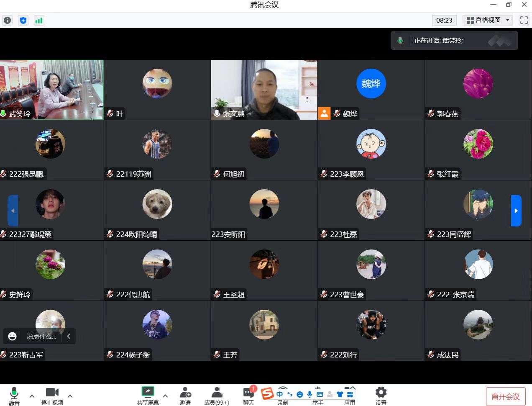
Task: Click the muted mic icon of 223曹世豪
Action: pos(324,294)
